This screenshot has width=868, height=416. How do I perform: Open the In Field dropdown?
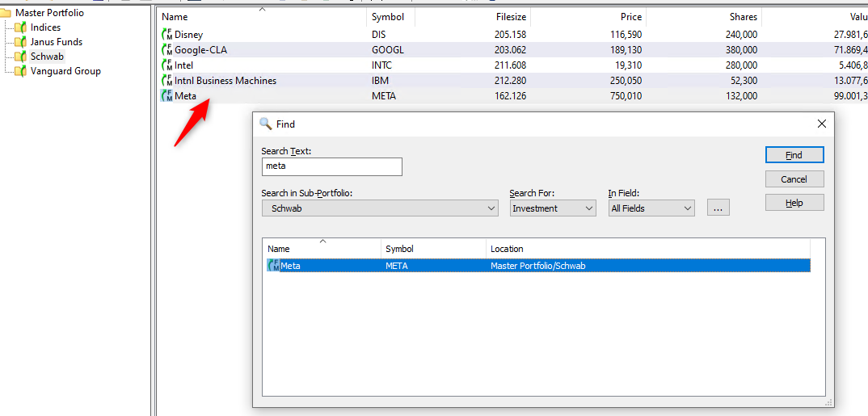click(651, 208)
